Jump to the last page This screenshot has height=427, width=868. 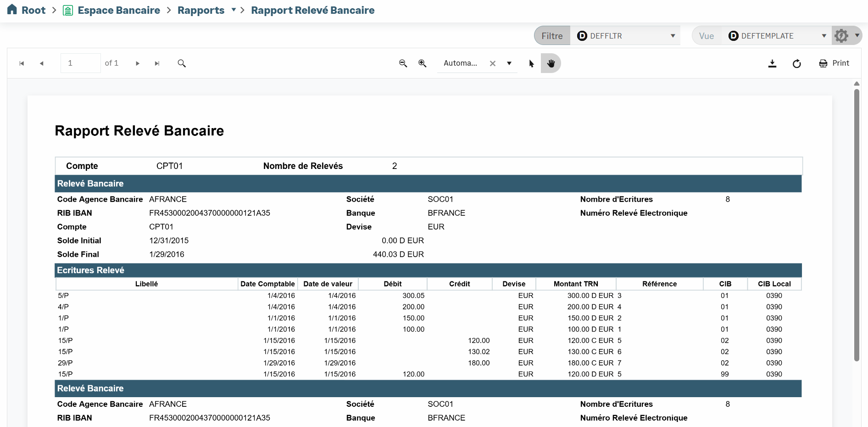click(x=157, y=63)
